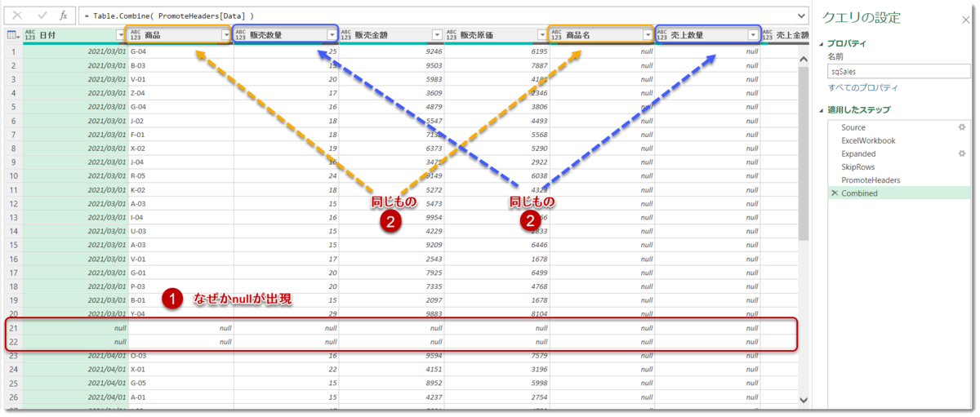Open settings gear for the Source step

[962, 127]
